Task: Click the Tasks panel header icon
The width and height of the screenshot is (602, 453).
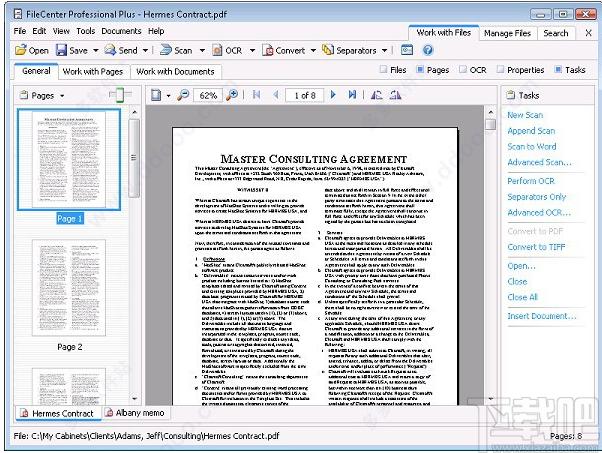Action: (511, 95)
